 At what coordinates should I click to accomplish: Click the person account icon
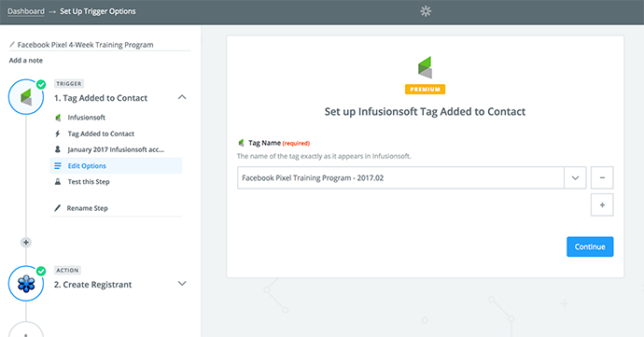tap(58, 149)
